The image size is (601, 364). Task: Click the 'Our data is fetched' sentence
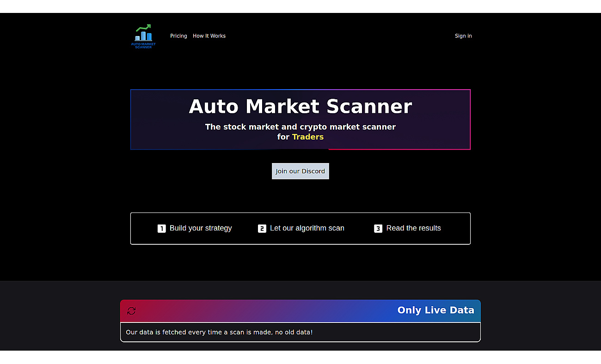[x=219, y=332]
